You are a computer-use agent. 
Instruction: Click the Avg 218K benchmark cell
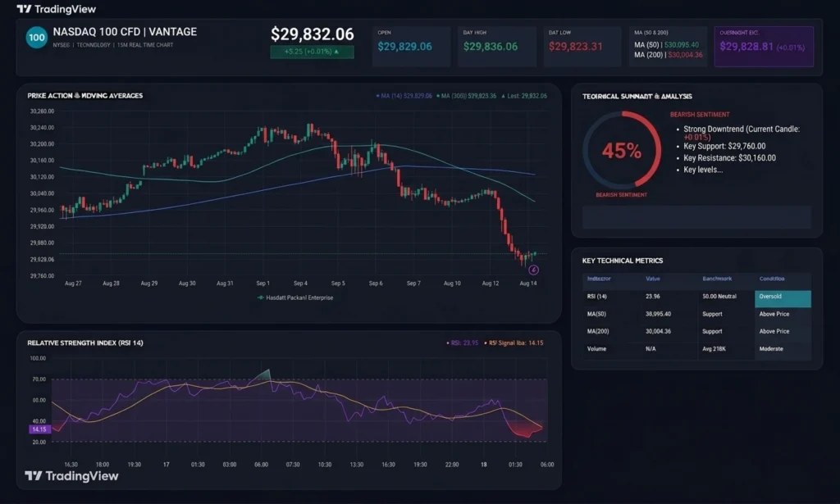point(714,349)
